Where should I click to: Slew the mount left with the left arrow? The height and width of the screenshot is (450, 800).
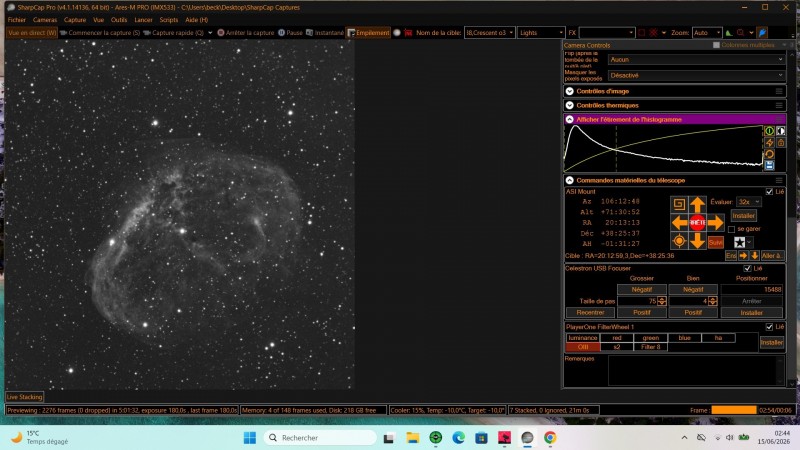tap(679, 223)
